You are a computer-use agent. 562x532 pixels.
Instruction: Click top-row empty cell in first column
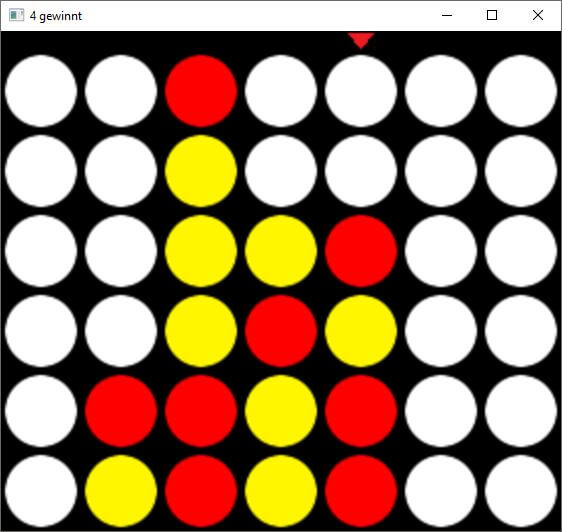41,91
